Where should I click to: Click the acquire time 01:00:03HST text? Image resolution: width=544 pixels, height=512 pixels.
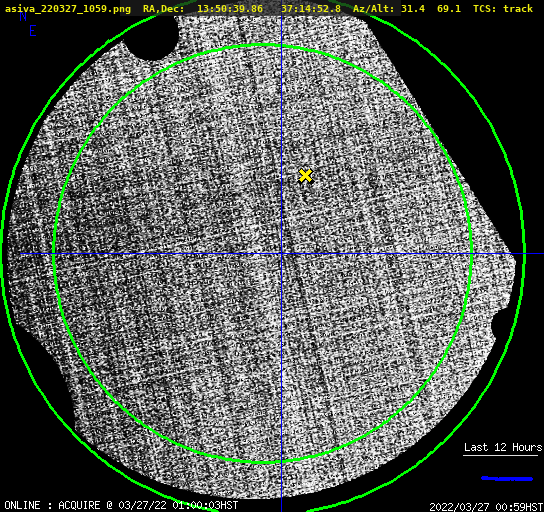click(x=205, y=505)
